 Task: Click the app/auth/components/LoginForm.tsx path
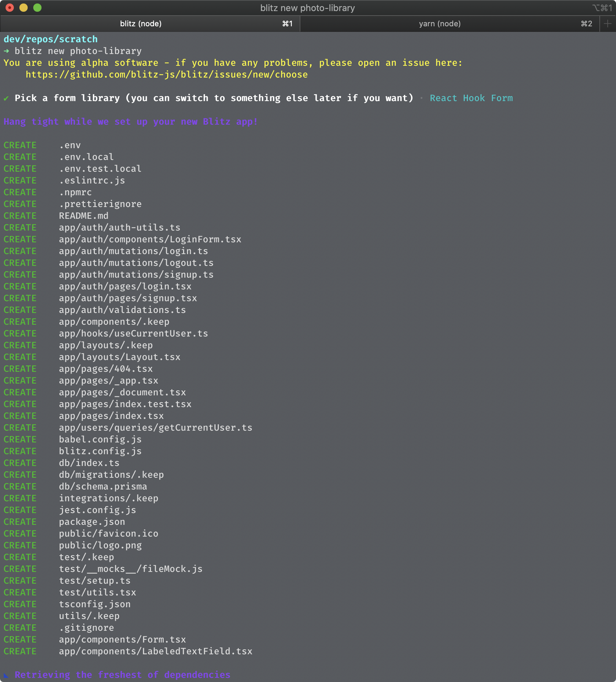tap(150, 239)
